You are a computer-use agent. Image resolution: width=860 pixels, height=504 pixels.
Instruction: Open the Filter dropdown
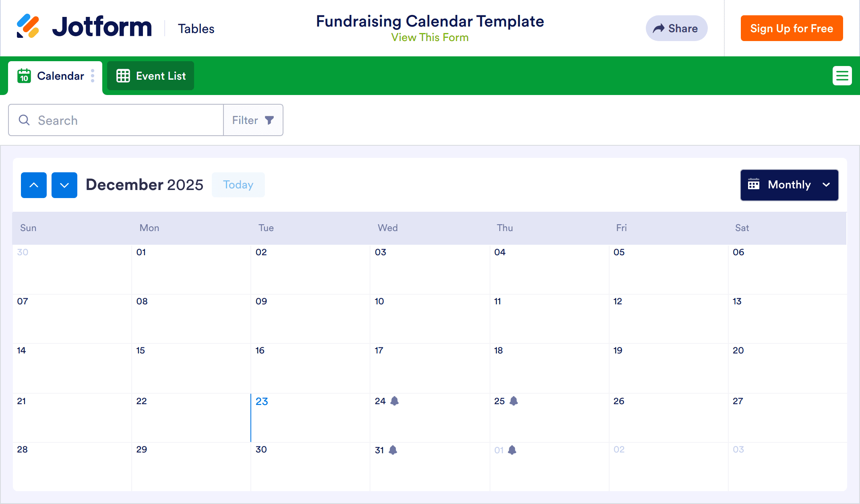pos(253,120)
